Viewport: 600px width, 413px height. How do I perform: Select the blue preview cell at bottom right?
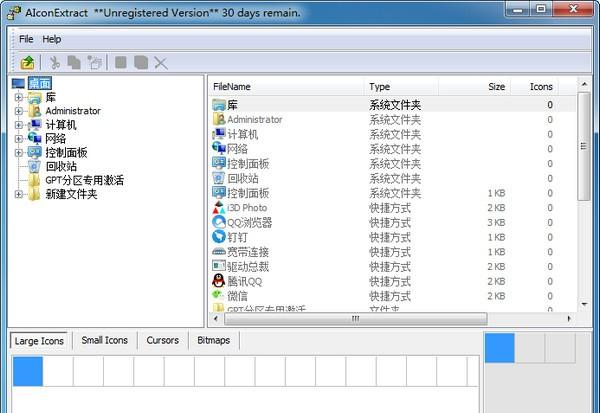point(500,348)
